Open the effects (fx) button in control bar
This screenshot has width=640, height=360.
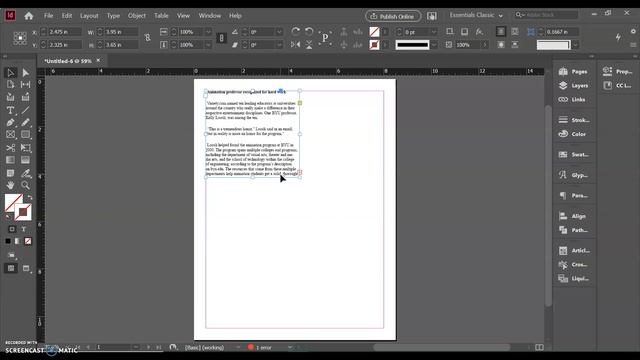[x=479, y=31]
